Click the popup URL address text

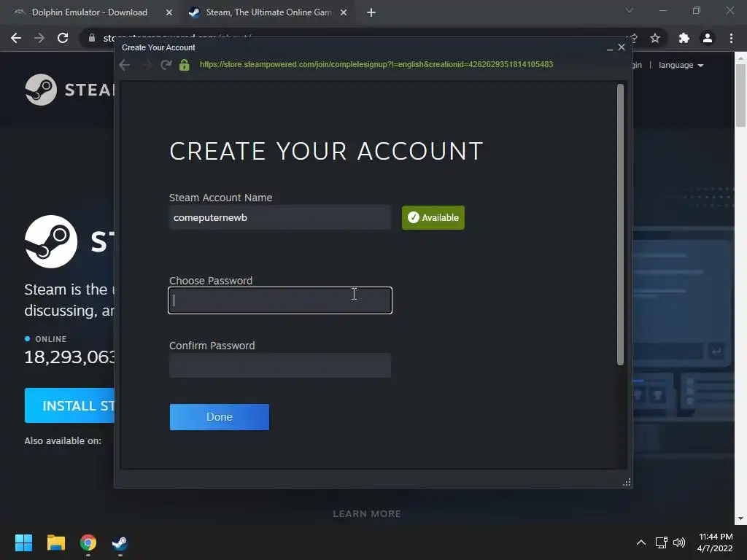pyautogui.click(x=376, y=64)
